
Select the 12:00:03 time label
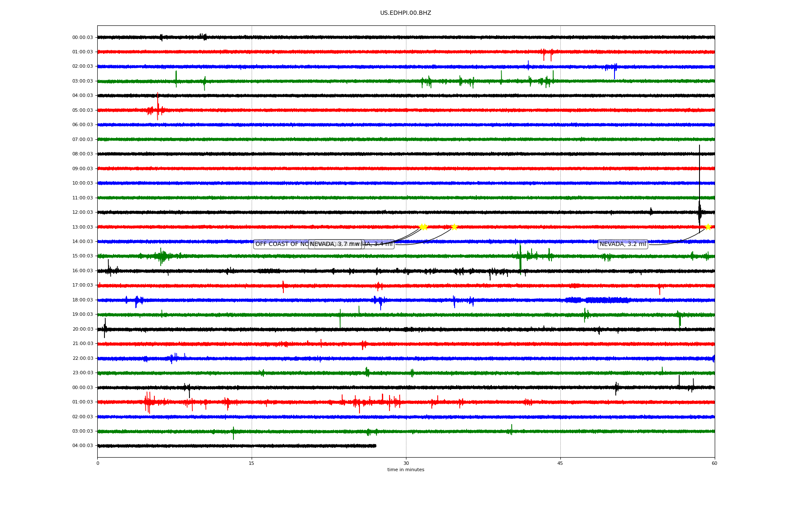pyautogui.click(x=82, y=213)
